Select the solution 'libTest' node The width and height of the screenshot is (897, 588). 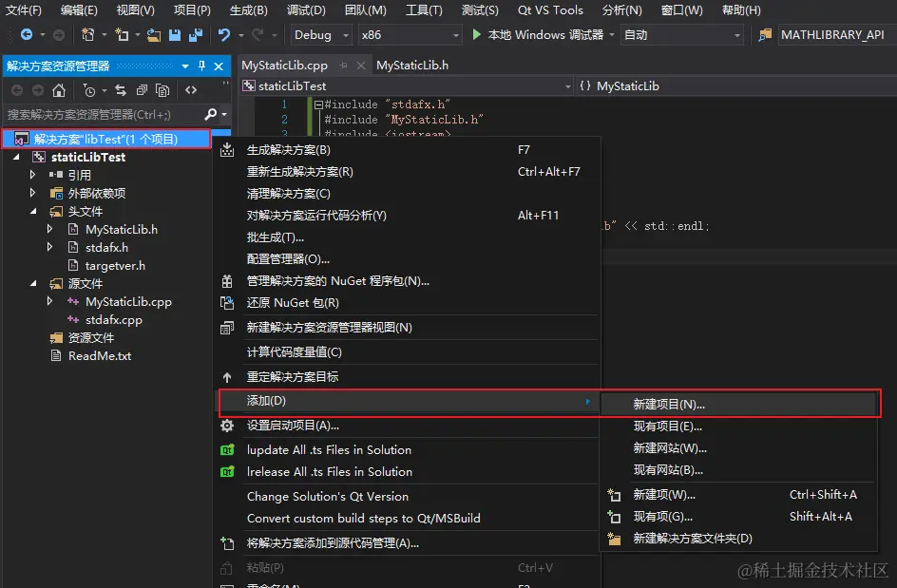106,139
